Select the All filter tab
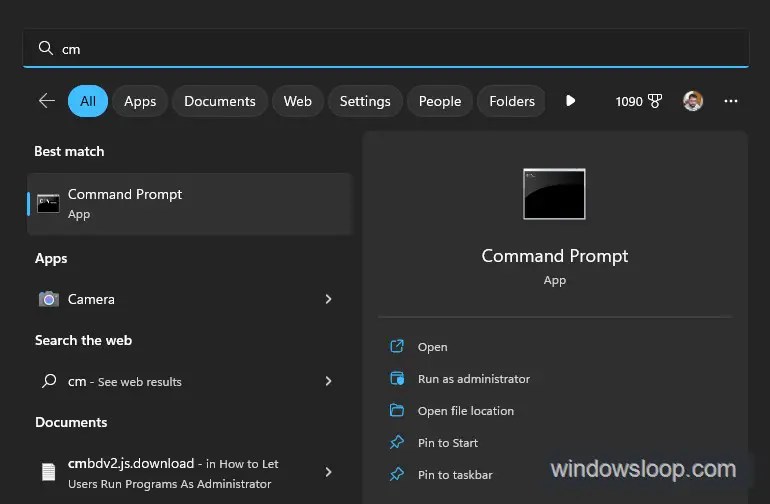Screen dimensions: 770x504 pyautogui.click(x=88, y=101)
